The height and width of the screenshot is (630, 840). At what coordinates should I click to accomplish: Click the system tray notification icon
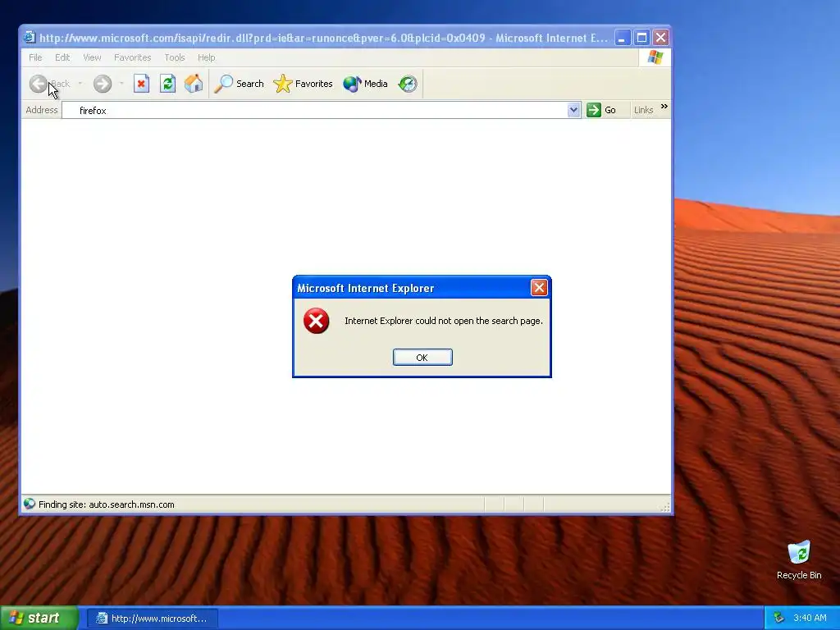[x=778, y=619]
